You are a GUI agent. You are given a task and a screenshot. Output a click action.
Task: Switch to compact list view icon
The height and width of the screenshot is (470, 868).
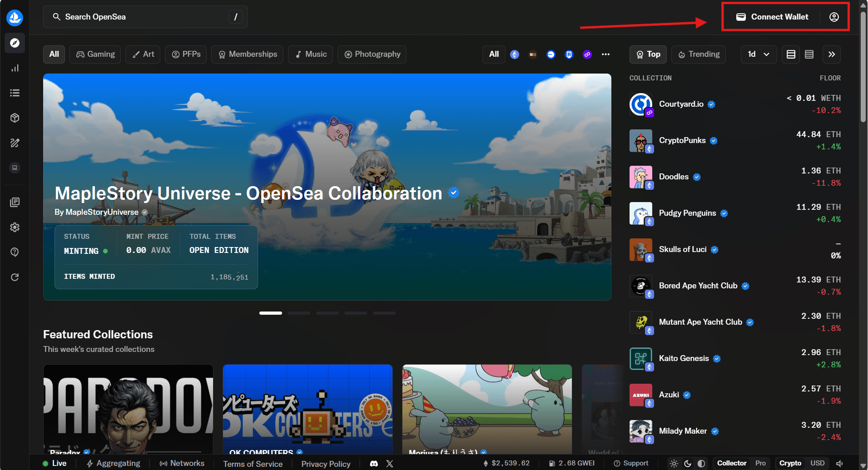[809, 54]
